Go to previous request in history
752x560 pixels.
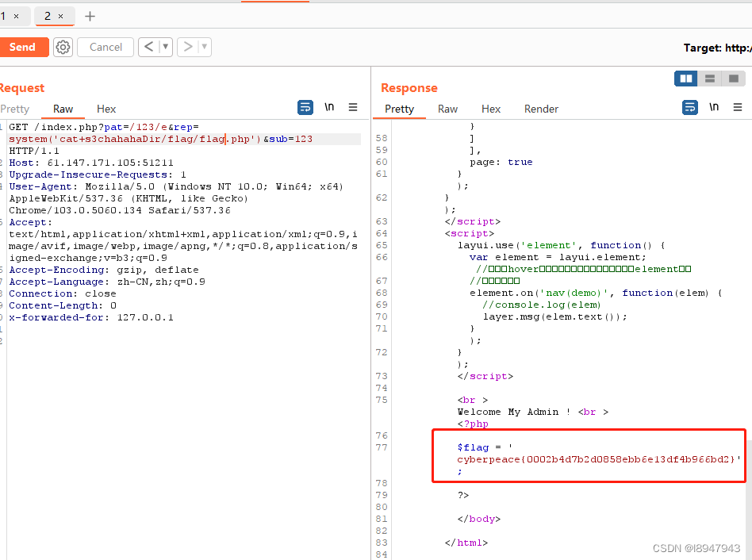(148, 47)
